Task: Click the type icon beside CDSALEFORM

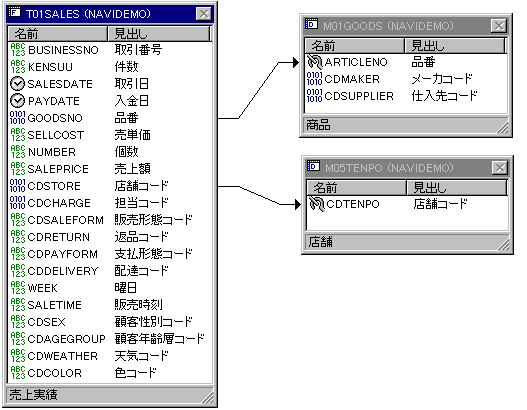Action: point(18,220)
